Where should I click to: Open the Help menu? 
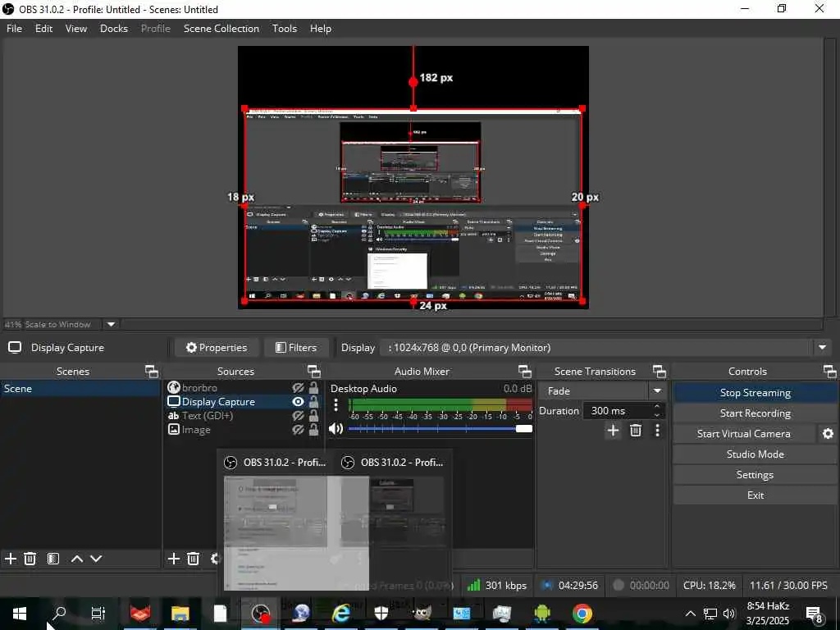(321, 29)
